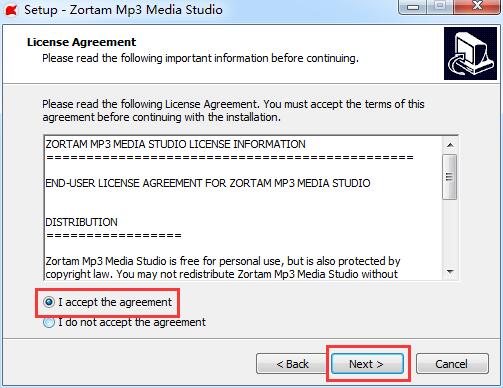Click the installer computer graphic in header

click(470, 54)
